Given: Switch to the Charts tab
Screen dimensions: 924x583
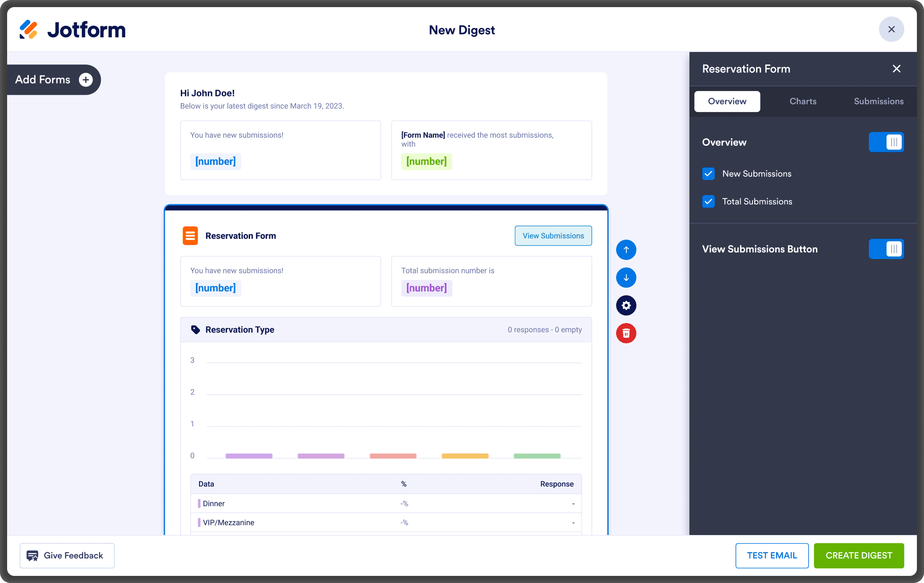Looking at the screenshot, I should [x=803, y=101].
